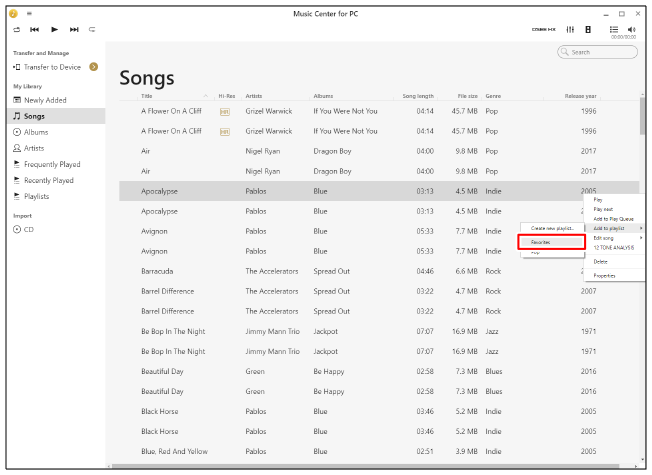Click the volume speaker icon

coord(632,29)
